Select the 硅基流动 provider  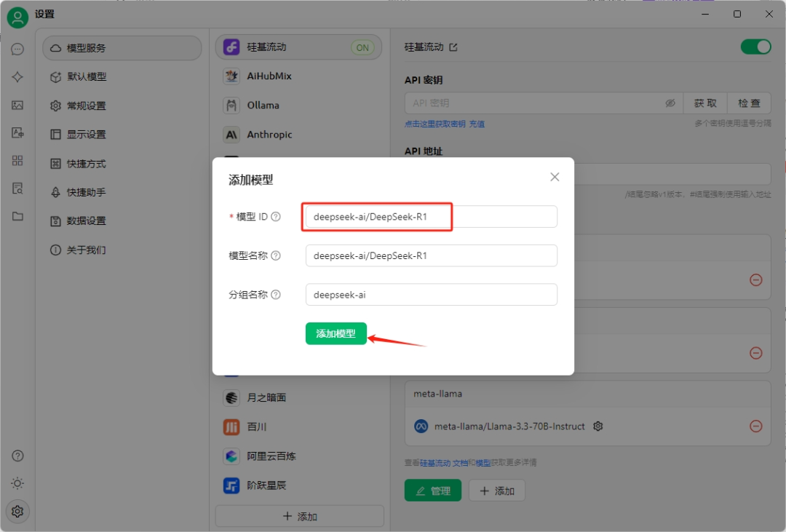point(299,47)
